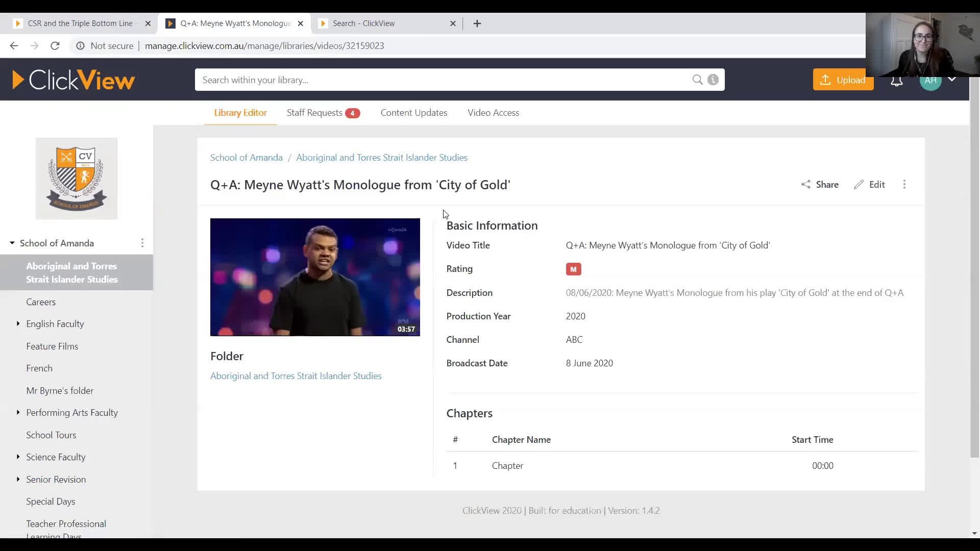Open video options three-dot menu
The width and height of the screenshot is (980, 551).
pos(904,185)
